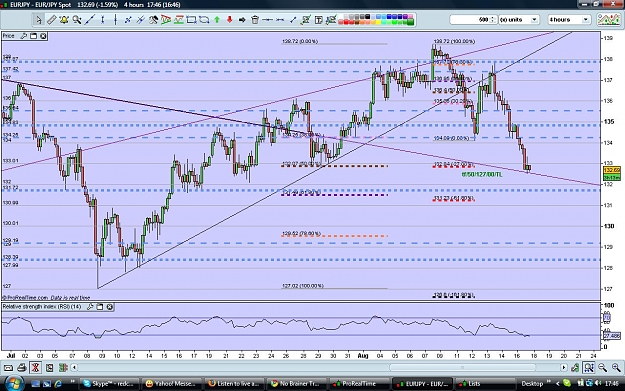Select the arrow cursor tool
625x391 pixels.
(39, 20)
